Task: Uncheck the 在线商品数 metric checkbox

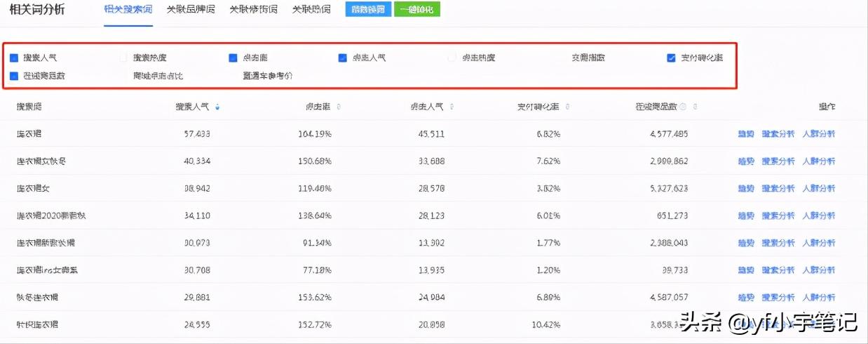Action: (x=14, y=76)
